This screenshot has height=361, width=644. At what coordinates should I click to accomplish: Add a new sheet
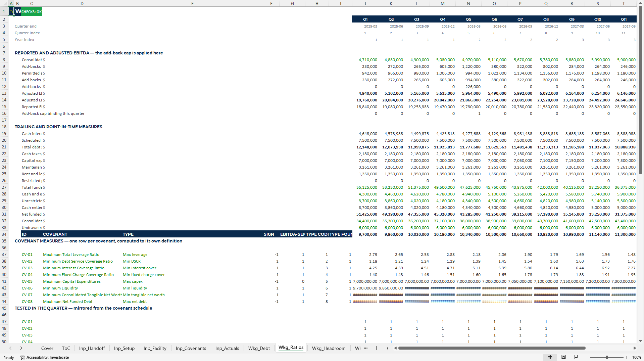pos(376,348)
